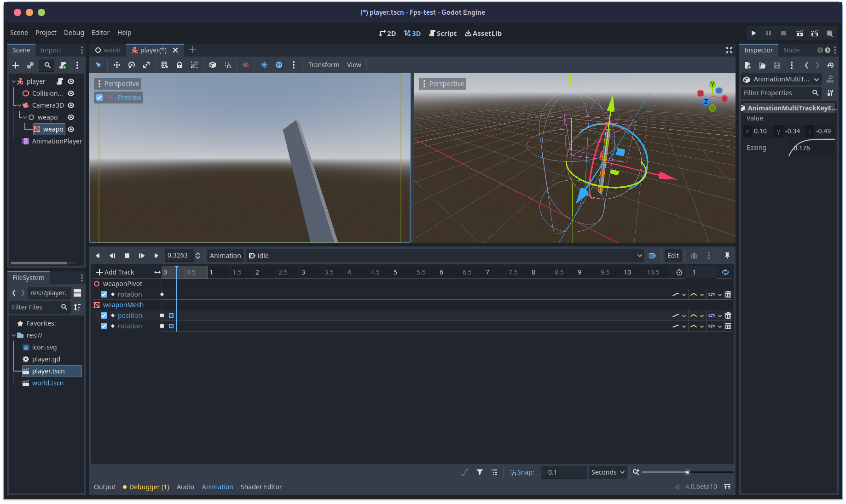Collapse the player node in the scene tree
Image resolution: width=846 pixels, height=504 pixels.
[14, 81]
